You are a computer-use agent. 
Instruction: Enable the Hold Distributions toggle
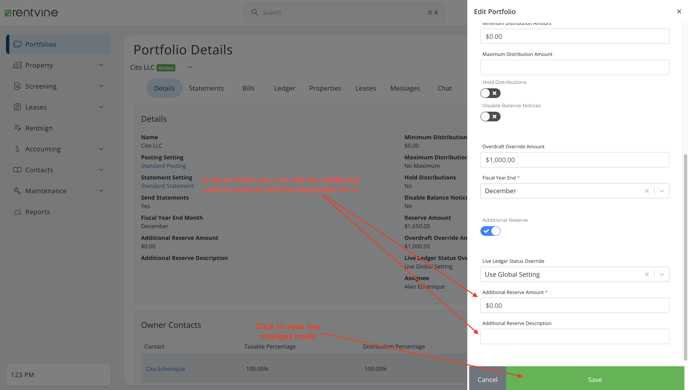point(490,93)
